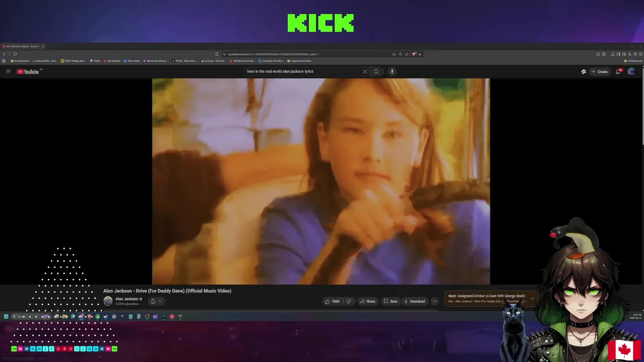644x362 pixels.
Task: Open the Inbox bookmark
Action: (44, 61)
